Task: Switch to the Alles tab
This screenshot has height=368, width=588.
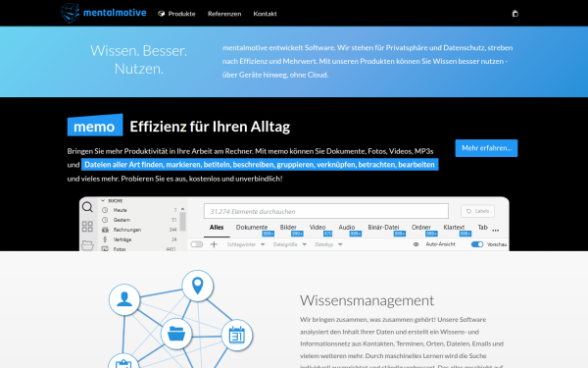Action: tap(217, 228)
